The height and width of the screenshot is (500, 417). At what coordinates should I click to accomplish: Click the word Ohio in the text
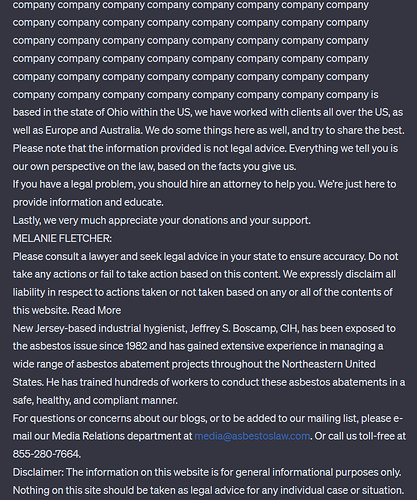click(117, 112)
